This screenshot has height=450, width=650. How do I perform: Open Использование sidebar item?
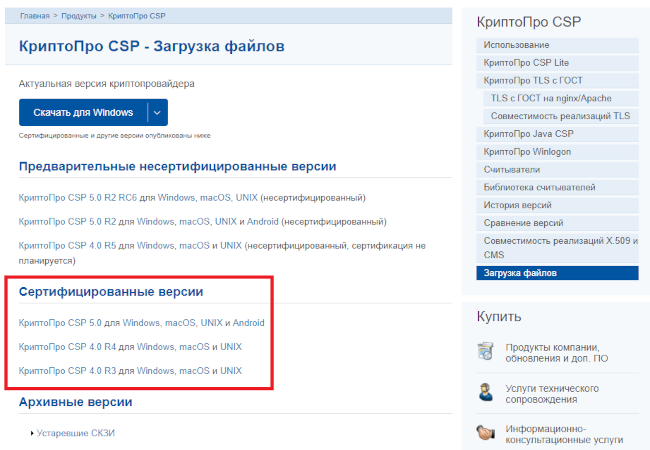pos(557,45)
